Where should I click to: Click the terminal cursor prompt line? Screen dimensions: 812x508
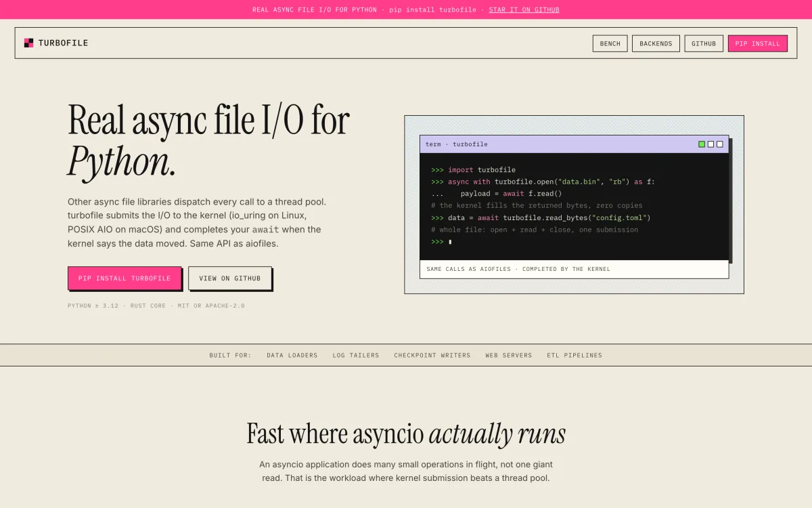(441, 242)
